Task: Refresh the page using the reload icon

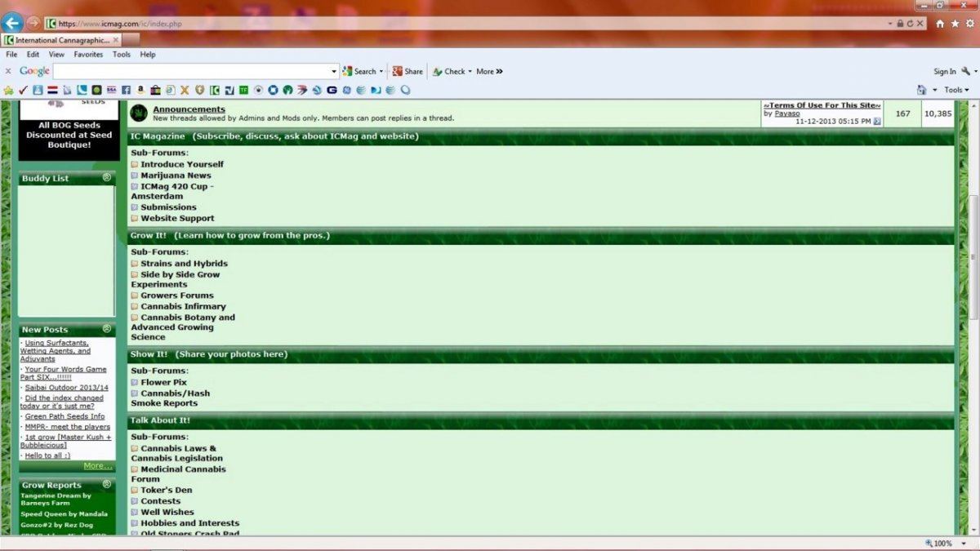Action: (910, 24)
